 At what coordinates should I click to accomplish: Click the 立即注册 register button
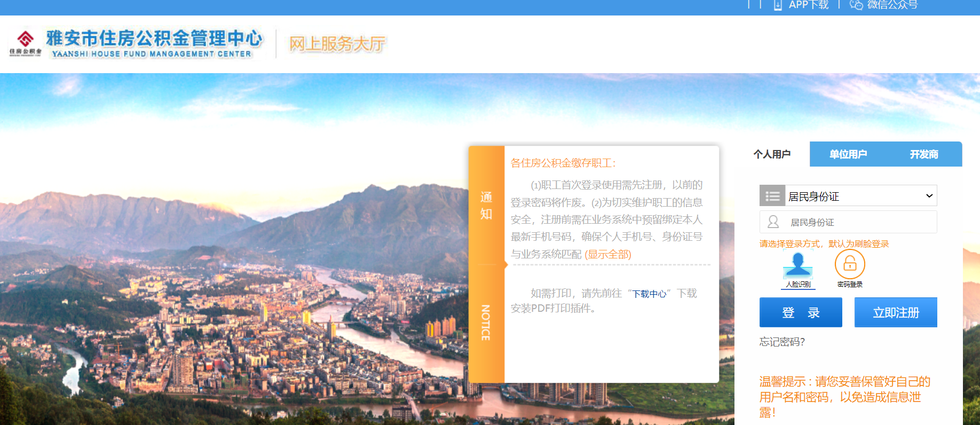[x=896, y=312]
